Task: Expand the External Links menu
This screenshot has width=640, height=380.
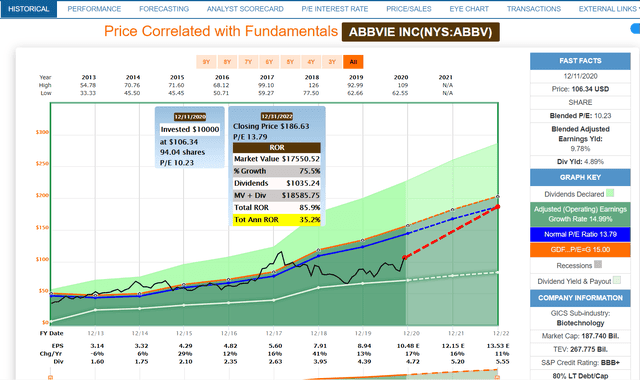Action: pyautogui.click(x=608, y=9)
